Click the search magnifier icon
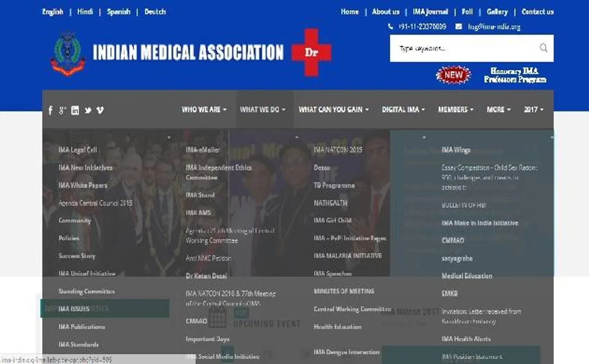This screenshot has width=589, height=364. coord(543,48)
